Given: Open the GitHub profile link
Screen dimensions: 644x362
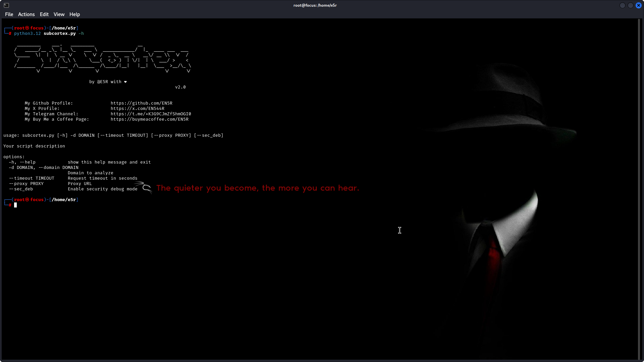Looking at the screenshot, I should point(141,103).
